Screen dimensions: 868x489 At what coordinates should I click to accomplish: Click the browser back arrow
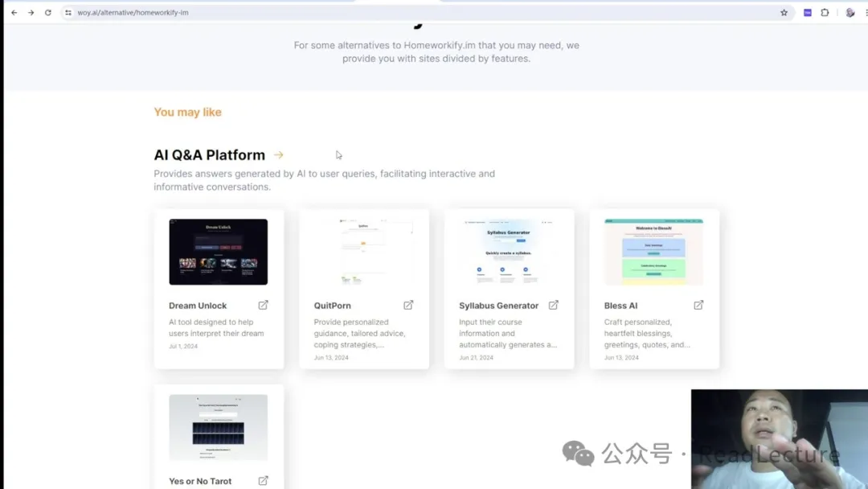(x=14, y=13)
